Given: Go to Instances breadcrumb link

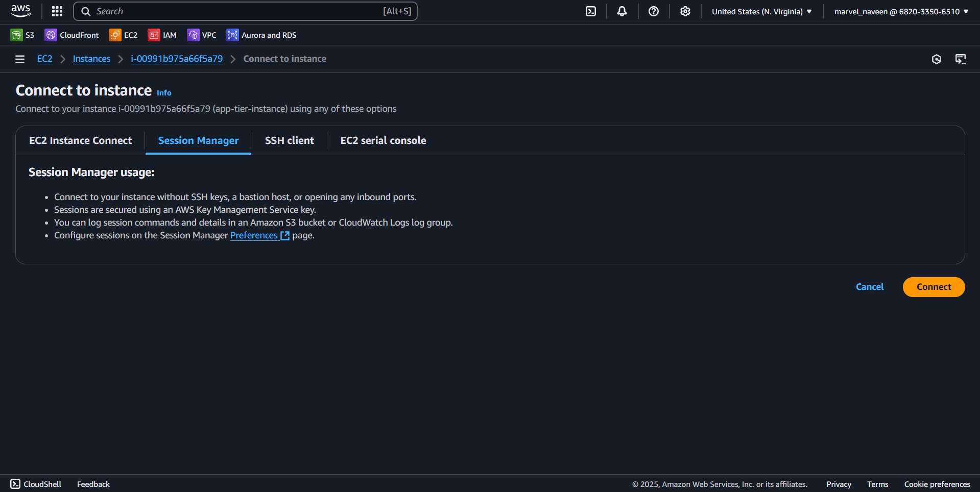Looking at the screenshot, I should pyautogui.click(x=91, y=59).
